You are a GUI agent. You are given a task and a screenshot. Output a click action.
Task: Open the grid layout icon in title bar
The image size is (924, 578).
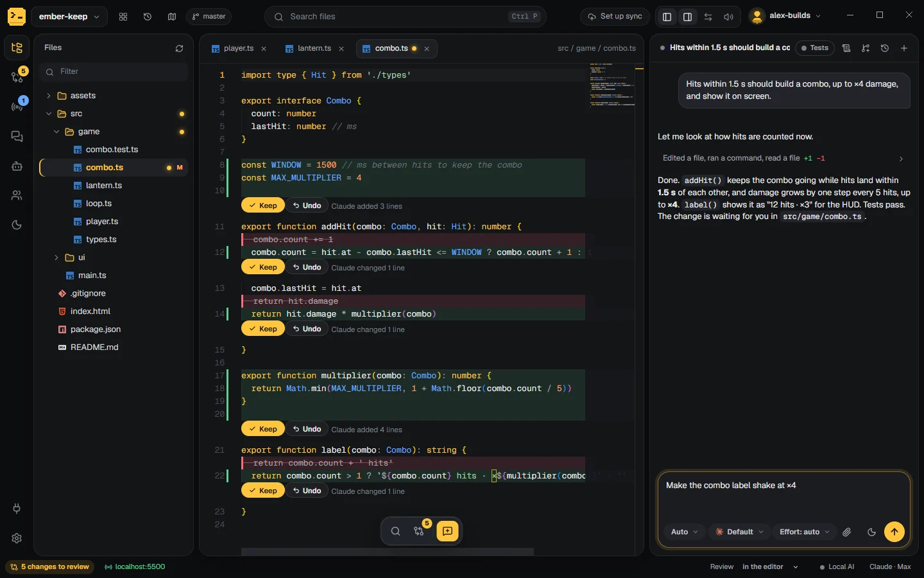tap(123, 17)
